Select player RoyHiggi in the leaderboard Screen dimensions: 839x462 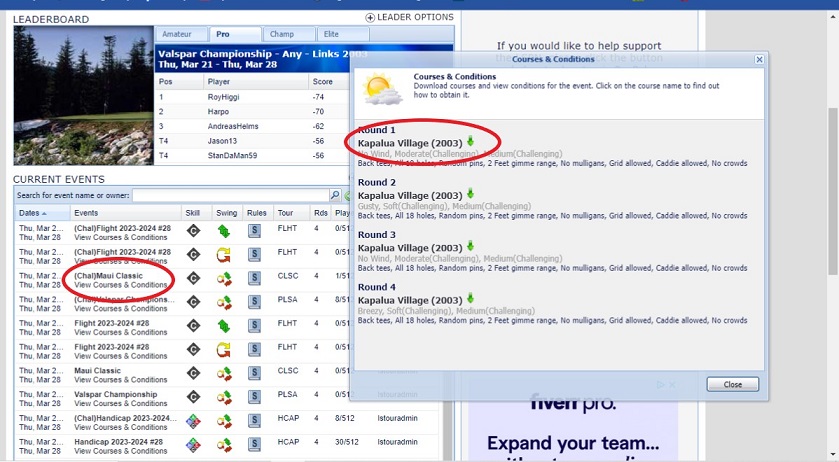223,97
